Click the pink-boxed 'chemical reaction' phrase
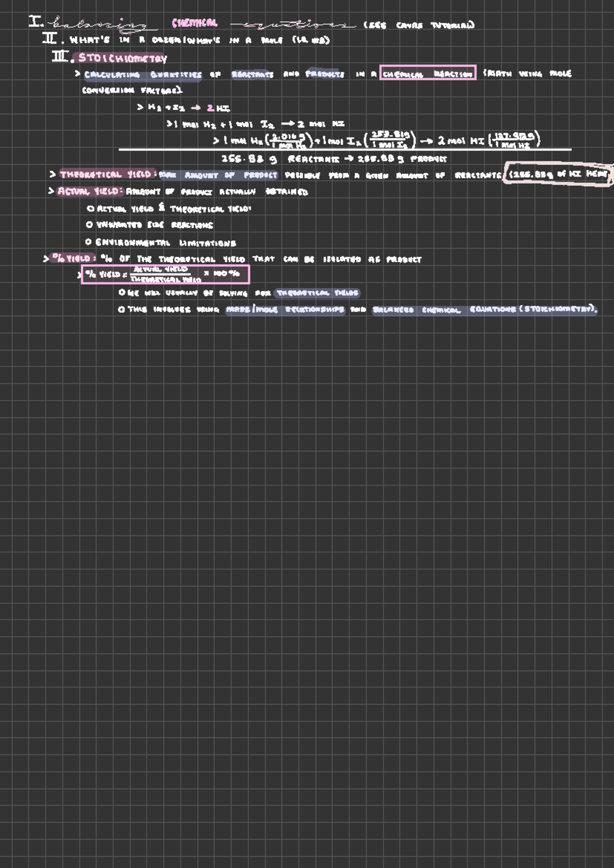The height and width of the screenshot is (868, 614). [428, 73]
